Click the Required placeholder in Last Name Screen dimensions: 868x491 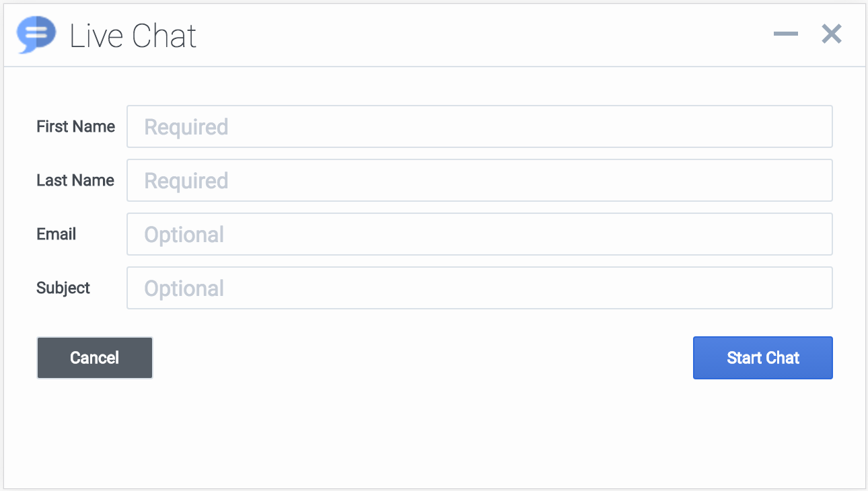point(186,181)
